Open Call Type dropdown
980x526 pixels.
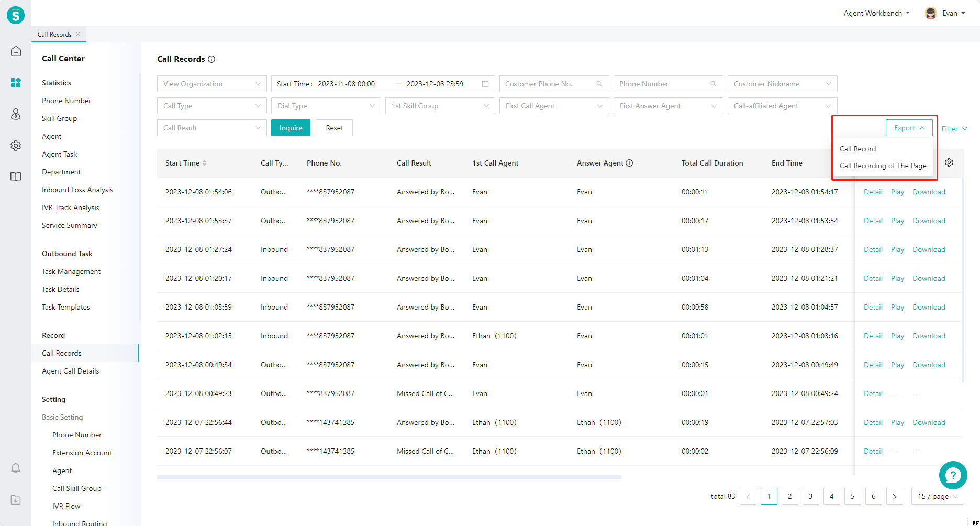coord(212,106)
